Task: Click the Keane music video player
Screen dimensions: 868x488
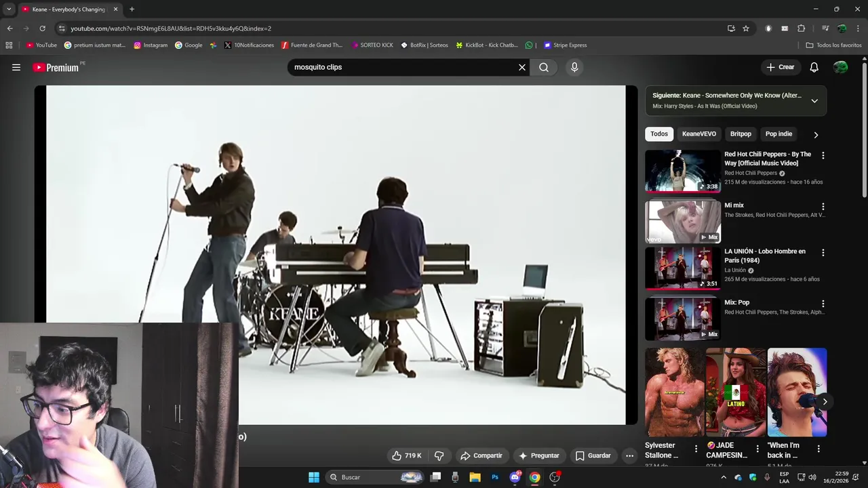Action: pos(336,255)
